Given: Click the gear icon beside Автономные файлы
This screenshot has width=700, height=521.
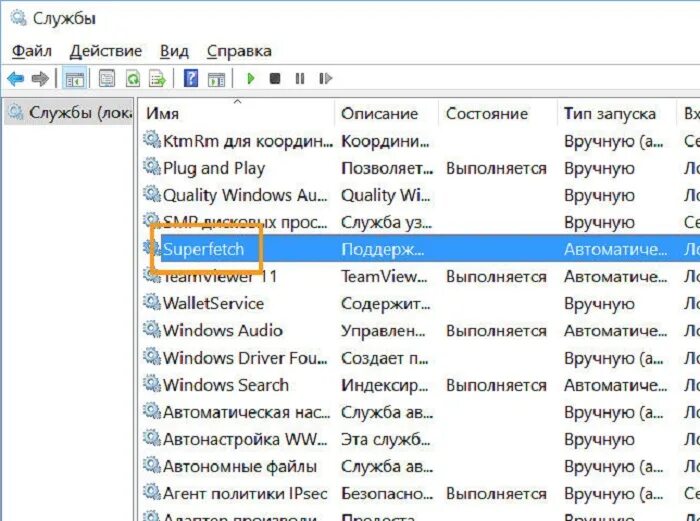Looking at the screenshot, I should pos(152,465).
